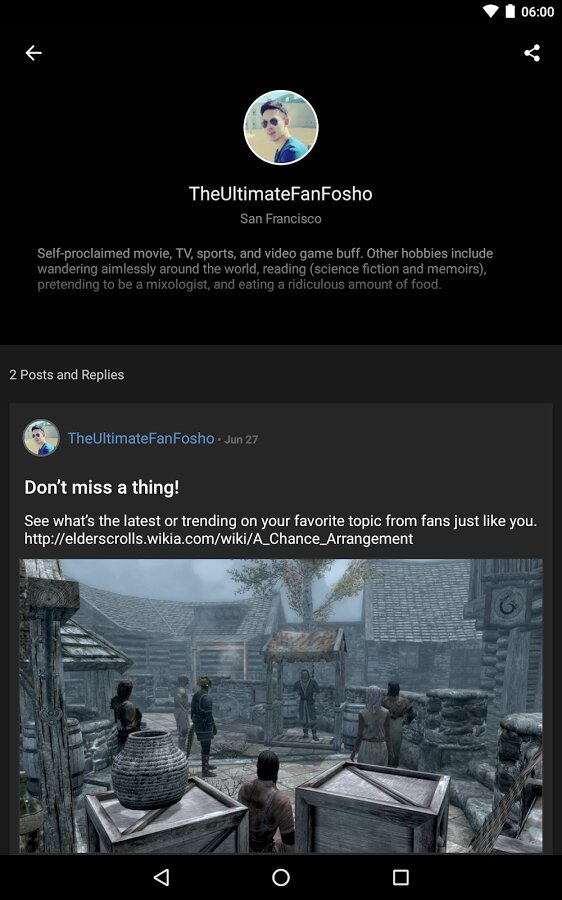Tap the back arrow at top left
Image resolution: width=562 pixels, height=900 pixels.
[33, 53]
